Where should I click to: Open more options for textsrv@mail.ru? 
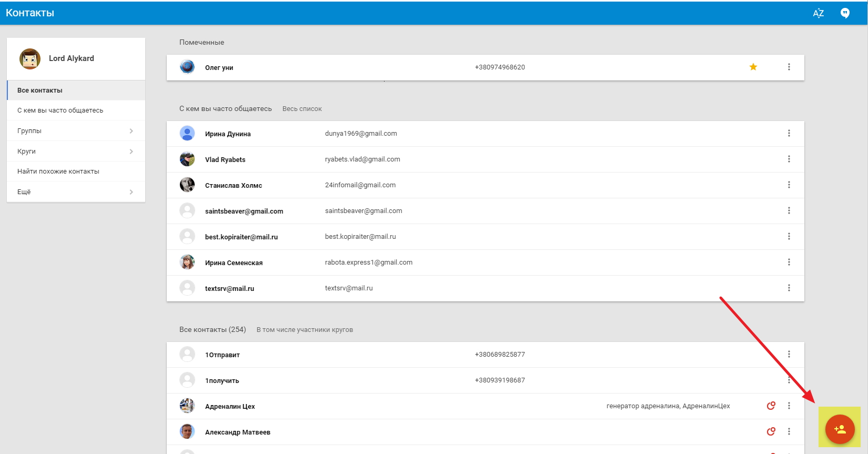789,288
